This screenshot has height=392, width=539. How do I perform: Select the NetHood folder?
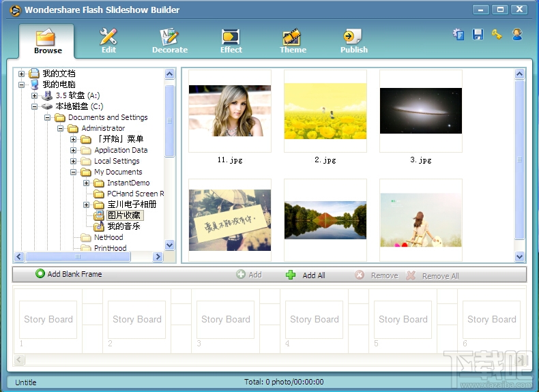click(x=108, y=237)
